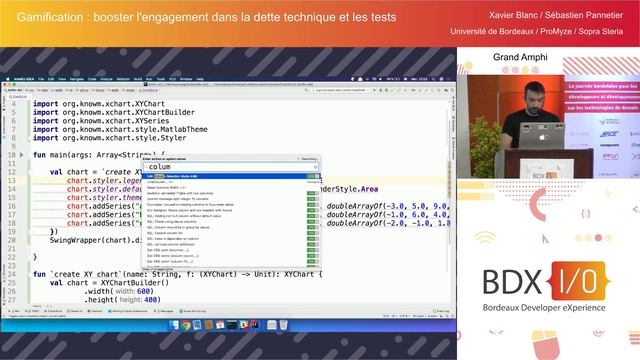Viewport: 640px width, 360px height.
Task: Open the File menu
Action: [x=41, y=79]
